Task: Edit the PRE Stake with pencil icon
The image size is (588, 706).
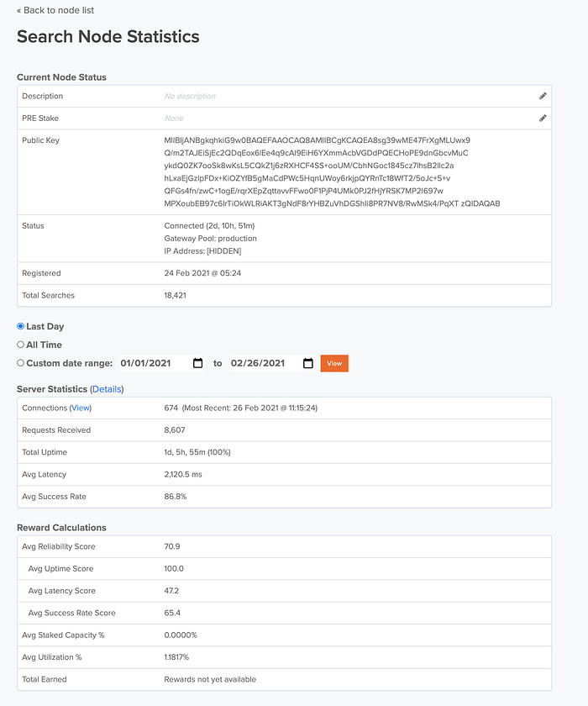Action: (543, 118)
